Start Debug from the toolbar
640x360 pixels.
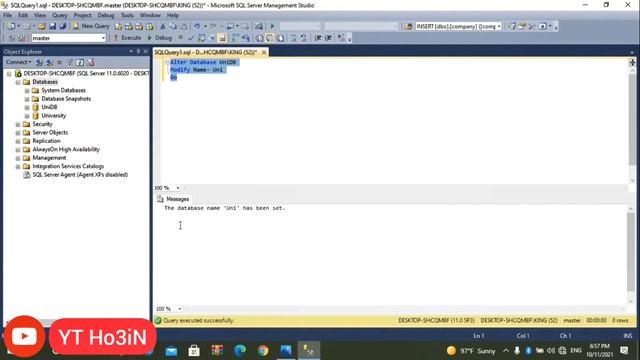click(160, 38)
